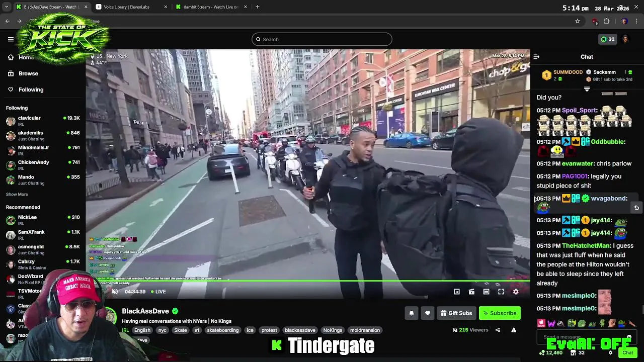Open clavicular's channel in Following
Screen dimensions: 644x362
(x=43, y=121)
